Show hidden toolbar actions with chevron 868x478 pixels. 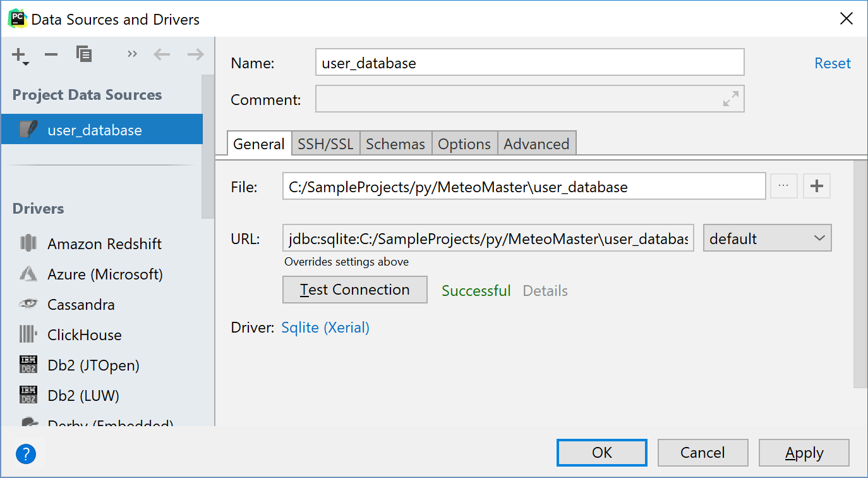pyautogui.click(x=132, y=54)
